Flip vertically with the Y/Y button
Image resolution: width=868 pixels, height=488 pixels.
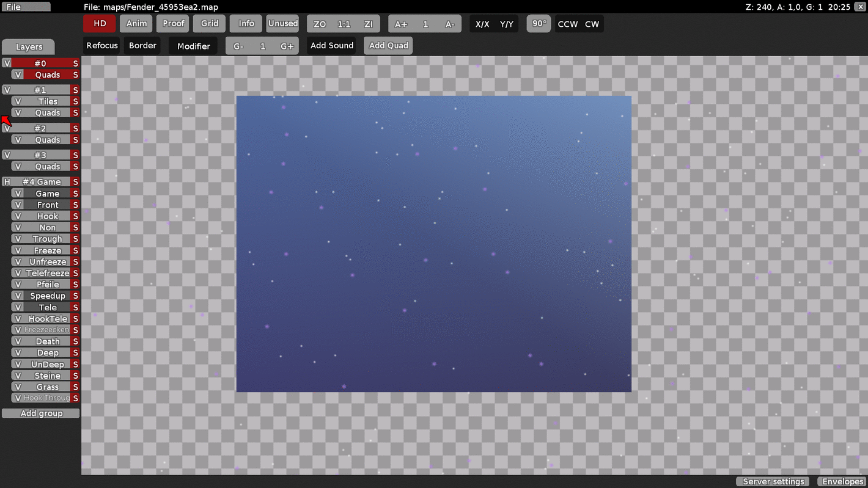tap(507, 24)
